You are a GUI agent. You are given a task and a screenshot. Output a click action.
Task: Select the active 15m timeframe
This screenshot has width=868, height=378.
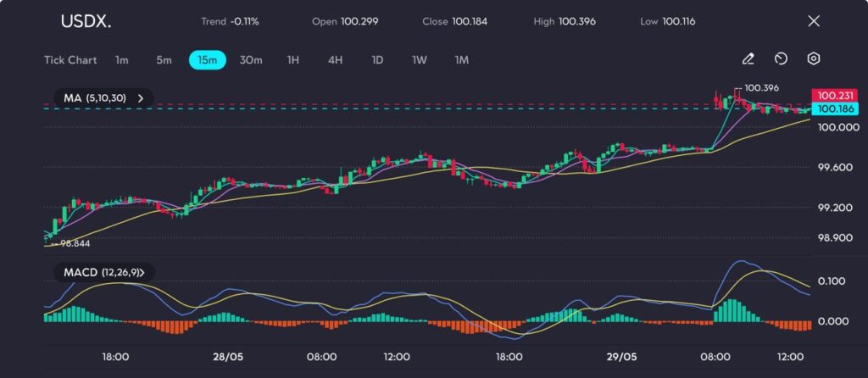point(207,60)
